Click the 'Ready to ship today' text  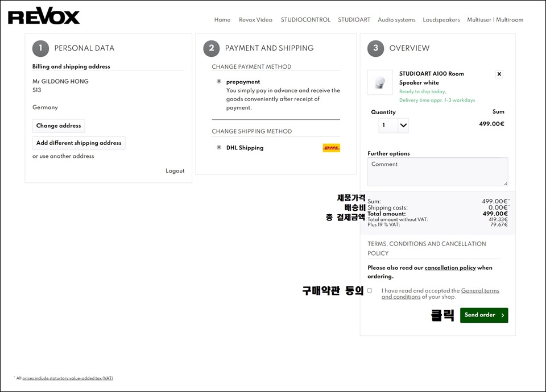click(423, 91)
